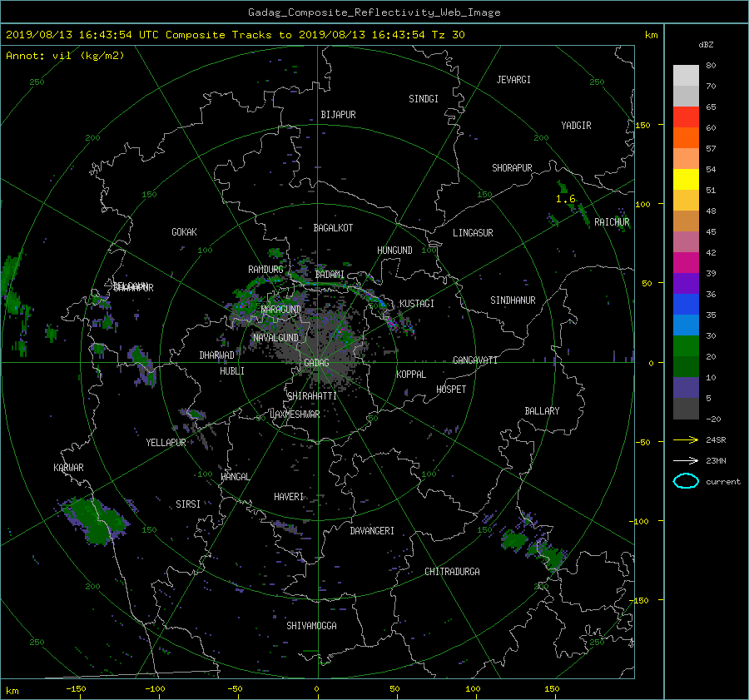
Task: Click the HUNGUND city label
Action: [394, 251]
